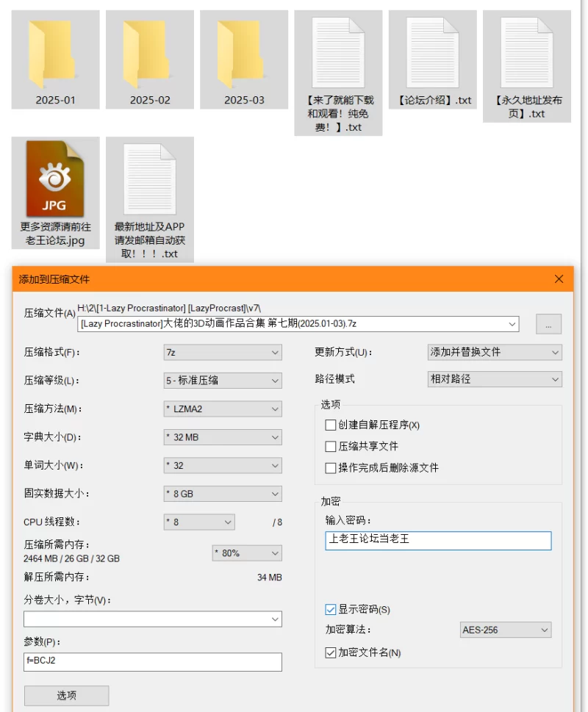Open 单词大小 dropdown showing 32
Image resolution: width=588 pixels, height=712 pixels.
(223, 465)
